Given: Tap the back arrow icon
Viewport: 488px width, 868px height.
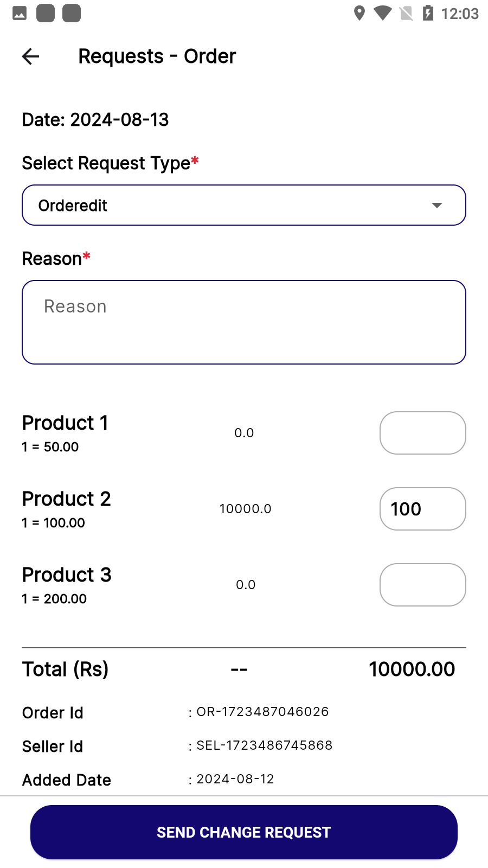Looking at the screenshot, I should click(31, 56).
